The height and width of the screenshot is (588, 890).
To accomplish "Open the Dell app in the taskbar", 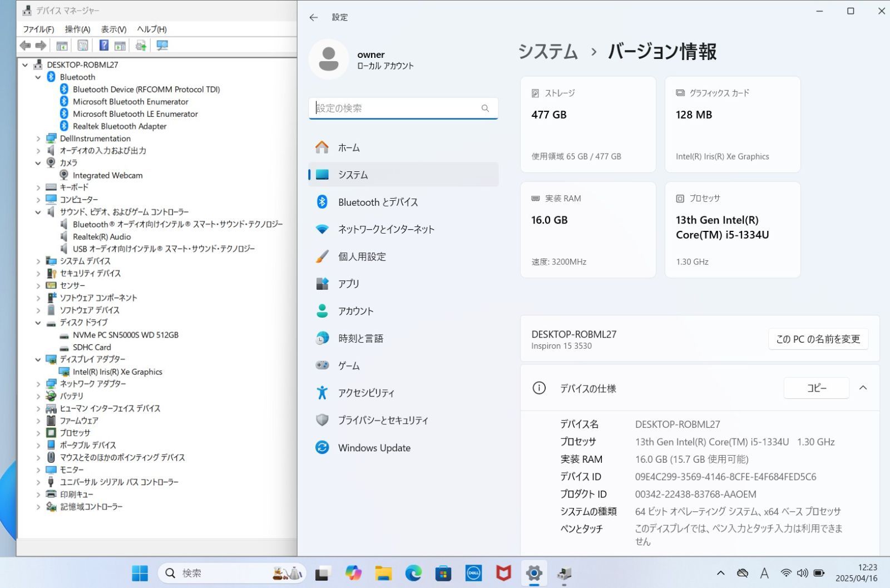I will click(473, 573).
